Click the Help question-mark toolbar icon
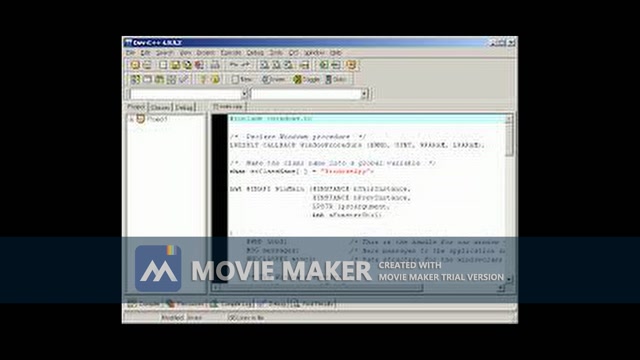The height and width of the screenshot is (360, 640). coord(203,80)
